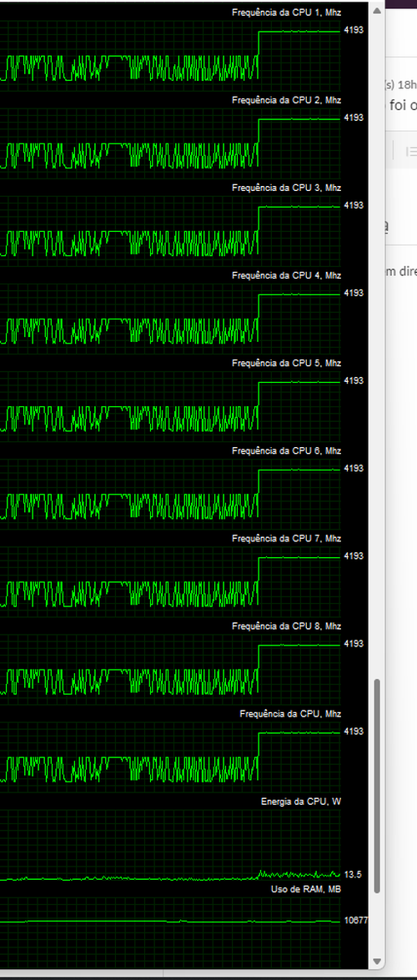Screen dimensions: 417x980
Task: Click the list formatting icon in editor toolbar
Action: click(x=411, y=151)
